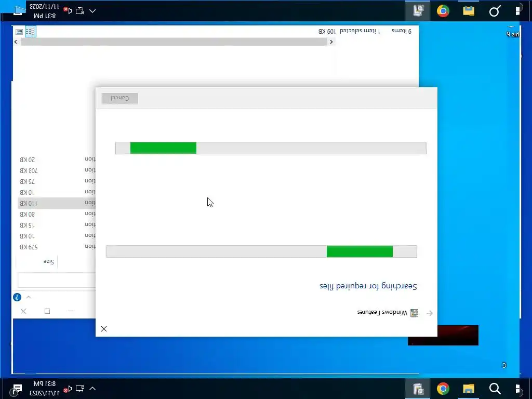Select the 80 KB file row
The height and width of the screenshot is (399, 532).
[x=57, y=214]
